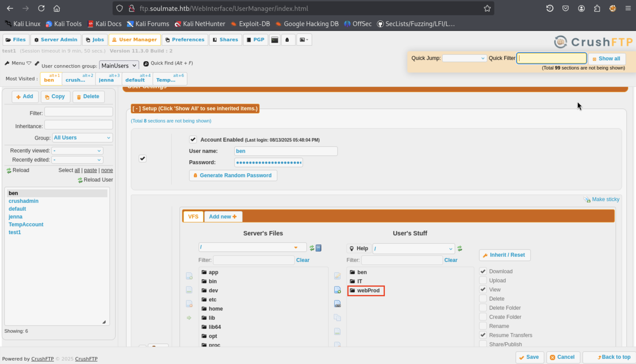
Task: Open the Quick Jump dropdown
Action: point(464,58)
